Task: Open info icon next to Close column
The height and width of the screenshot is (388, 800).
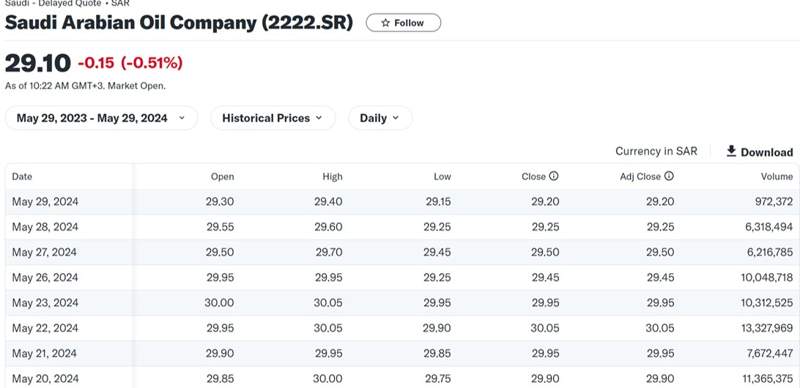Action: point(554,176)
